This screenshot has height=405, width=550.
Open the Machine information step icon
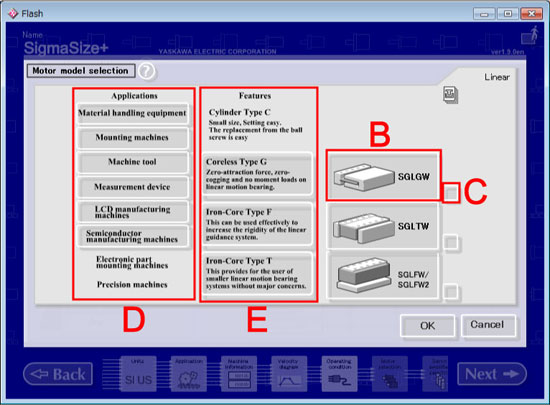239,374
